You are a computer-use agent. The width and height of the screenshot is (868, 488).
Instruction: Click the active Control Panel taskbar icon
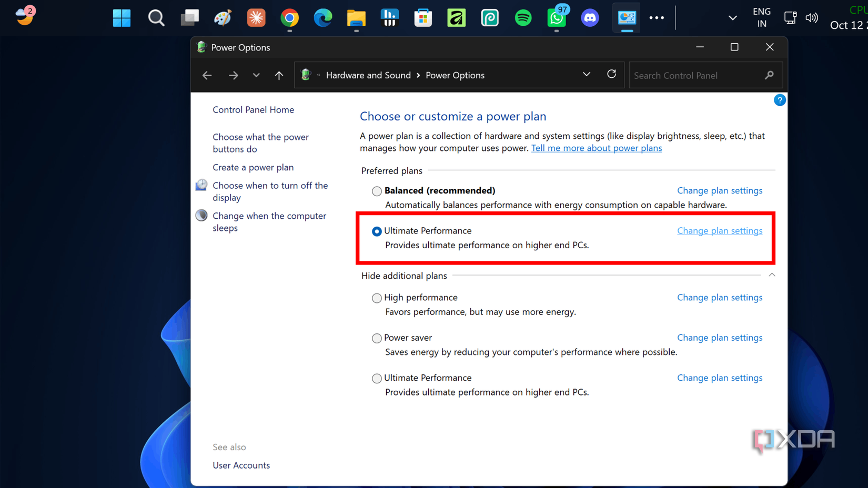pos(626,18)
